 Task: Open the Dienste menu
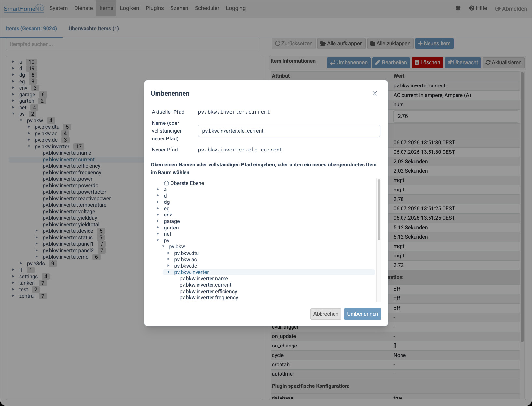[x=84, y=8]
